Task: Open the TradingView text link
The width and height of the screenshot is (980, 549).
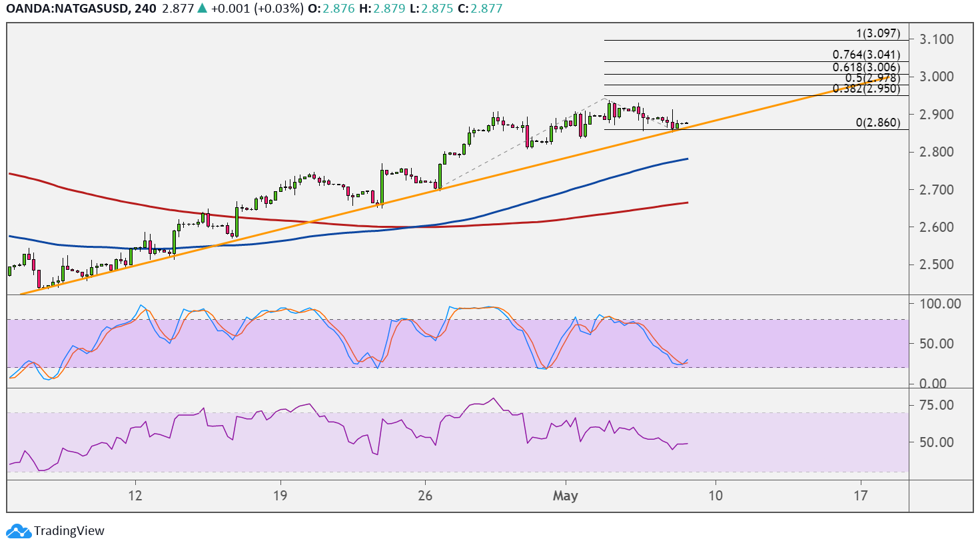Action: tap(69, 531)
